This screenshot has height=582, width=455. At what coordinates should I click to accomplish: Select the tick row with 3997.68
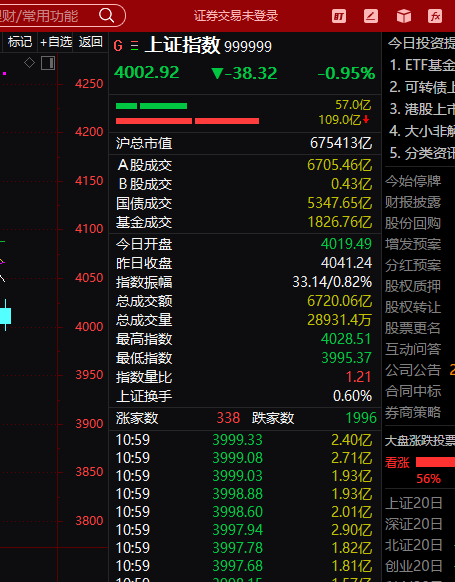(244, 566)
